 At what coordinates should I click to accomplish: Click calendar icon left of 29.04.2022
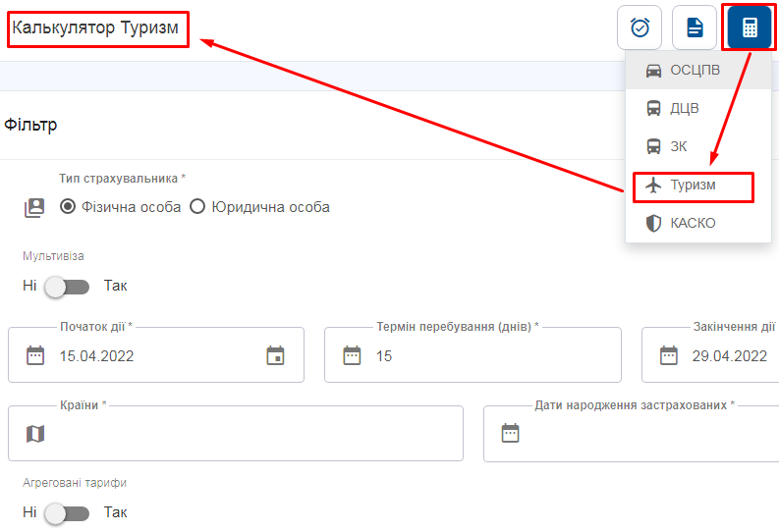668,355
